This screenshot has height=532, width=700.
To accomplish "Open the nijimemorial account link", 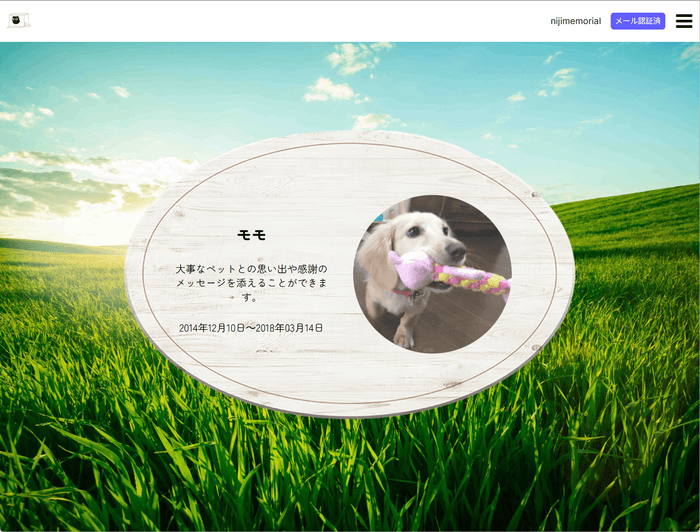I will click(x=575, y=21).
